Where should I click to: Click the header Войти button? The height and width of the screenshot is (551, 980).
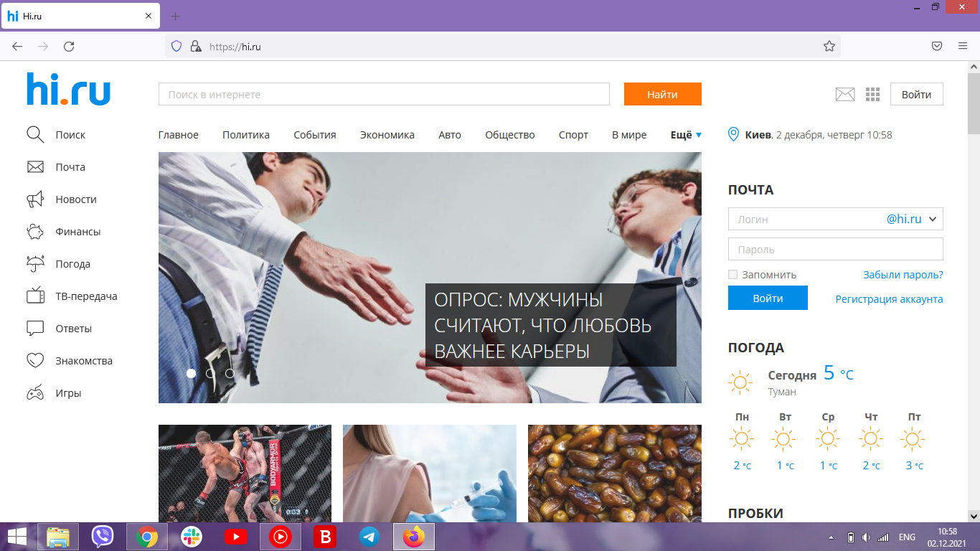917,94
